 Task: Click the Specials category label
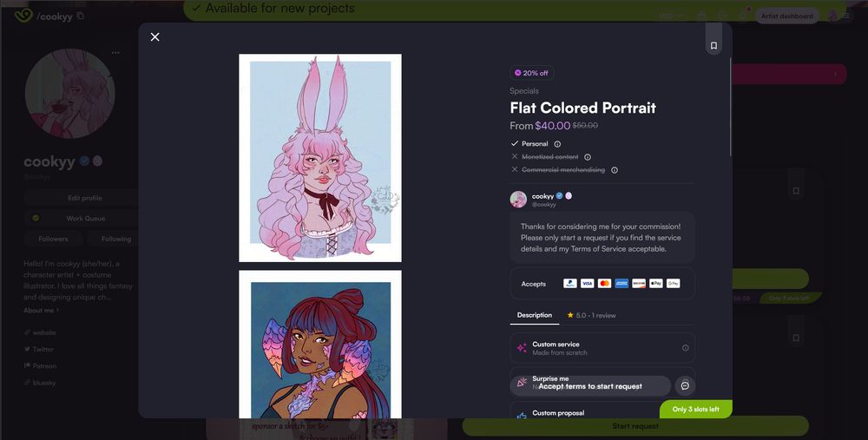pos(524,91)
